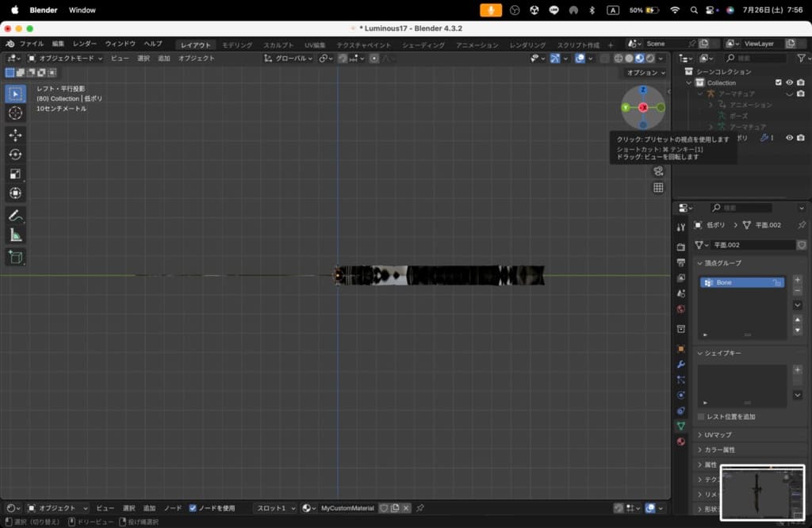This screenshot has width=812, height=528.
Task: Enable the レスト位置を追加 checkbox
Action: [701, 416]
